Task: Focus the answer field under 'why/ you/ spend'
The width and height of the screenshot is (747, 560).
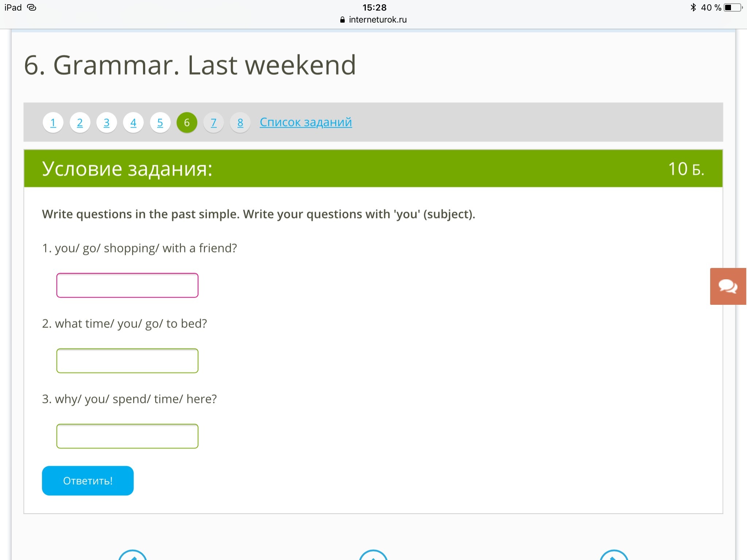Action: pyautogui.click(x=127, y=436)
